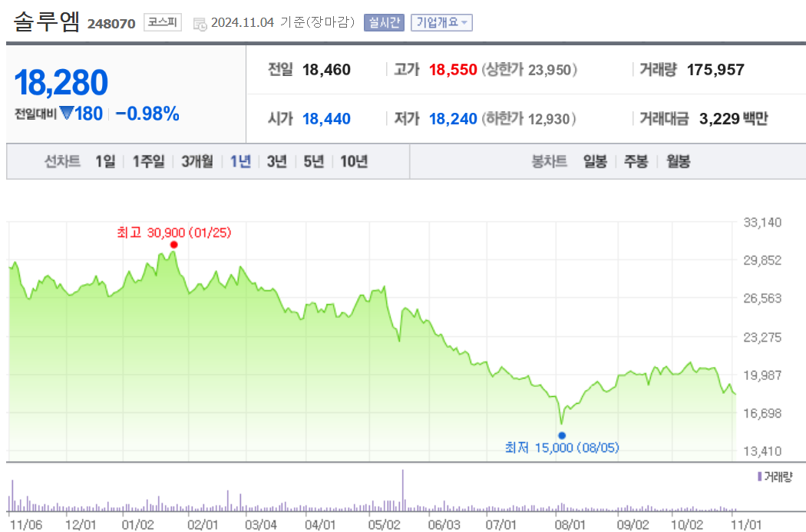The height and width of the screenshot is (532, 806).
Task: Click the calendar clock icon beside the date
Action: click(x=200, y=24)
